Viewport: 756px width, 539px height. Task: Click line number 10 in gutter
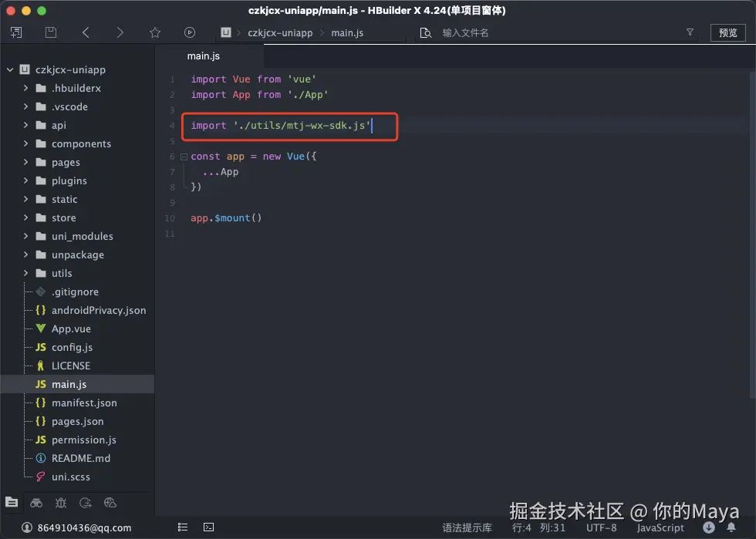point(170,218)
